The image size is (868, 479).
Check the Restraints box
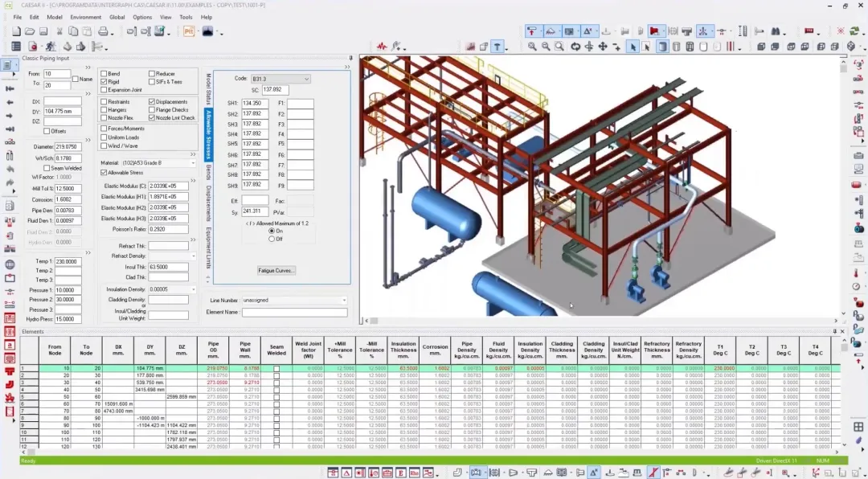pyautogui.click(x=104, y=102)
